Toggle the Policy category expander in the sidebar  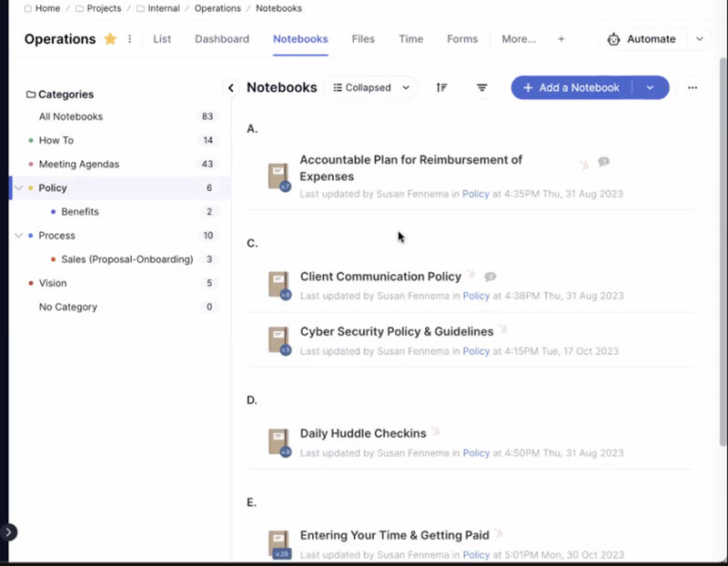tap(19, 187)
